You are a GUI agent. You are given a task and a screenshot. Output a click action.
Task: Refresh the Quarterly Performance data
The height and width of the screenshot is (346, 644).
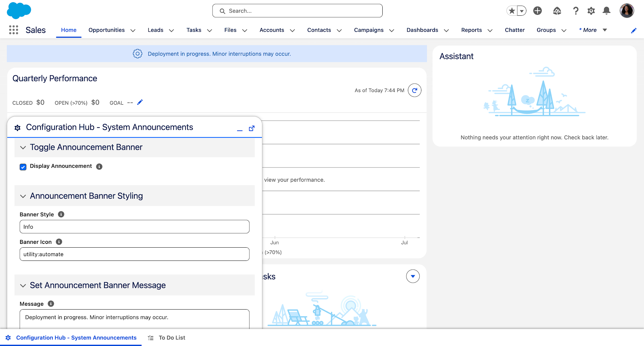(414, 90)
